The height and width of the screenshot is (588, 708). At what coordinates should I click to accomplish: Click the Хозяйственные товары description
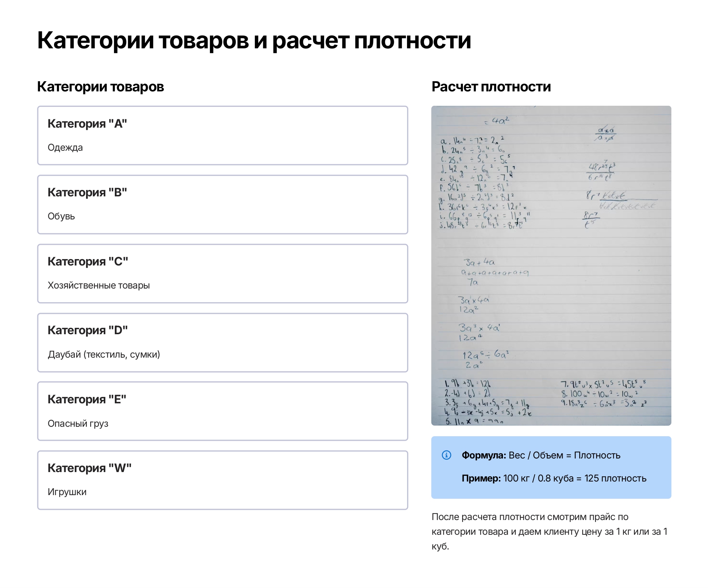tap(99, 286)
